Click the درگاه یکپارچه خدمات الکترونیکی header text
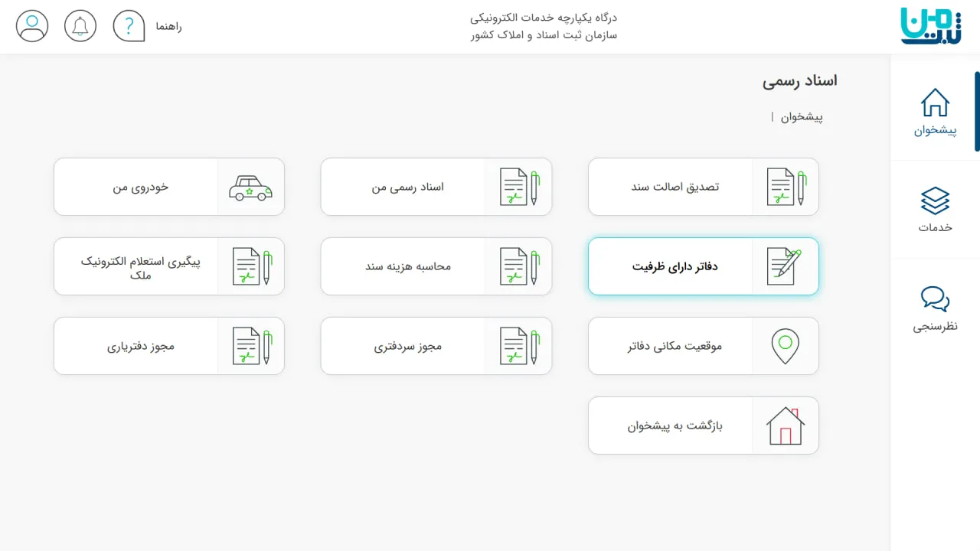This screenshot has height=551, width=980. click(544, 17)
